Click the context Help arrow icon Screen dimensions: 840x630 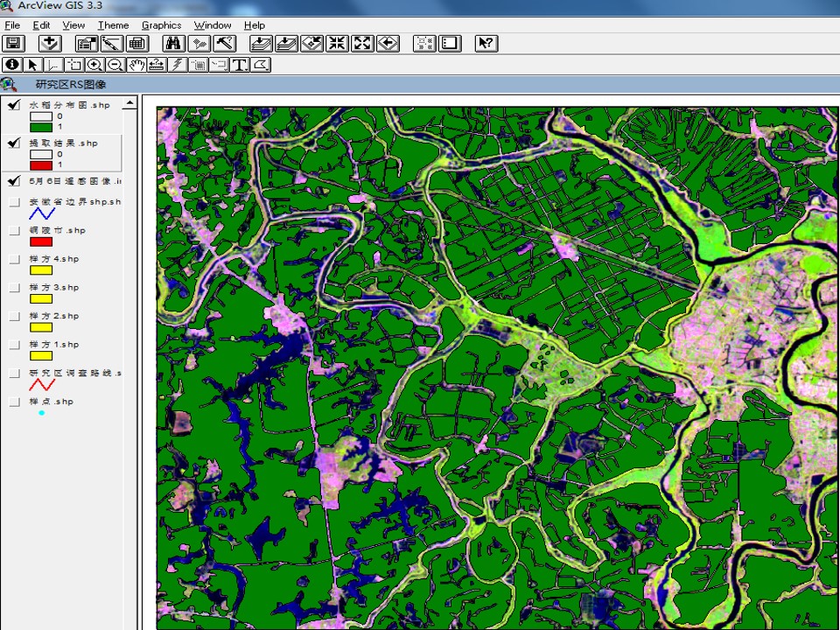[486, 44]
